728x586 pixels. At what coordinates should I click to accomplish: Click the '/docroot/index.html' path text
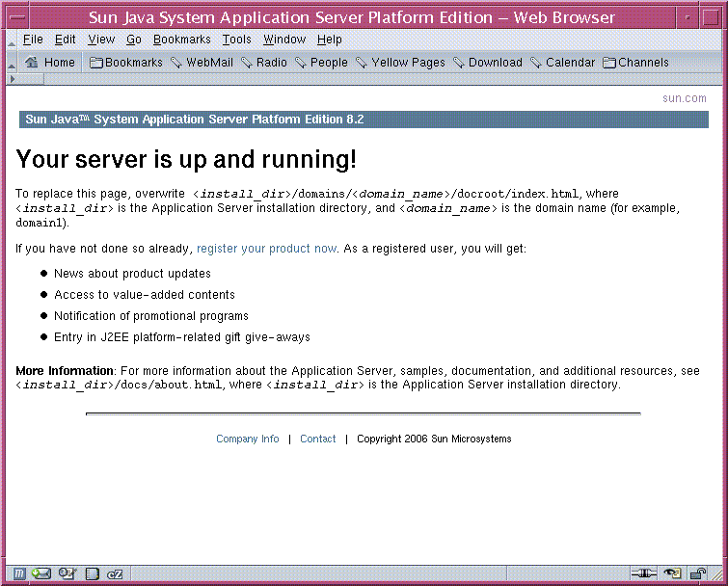[515, 194]
